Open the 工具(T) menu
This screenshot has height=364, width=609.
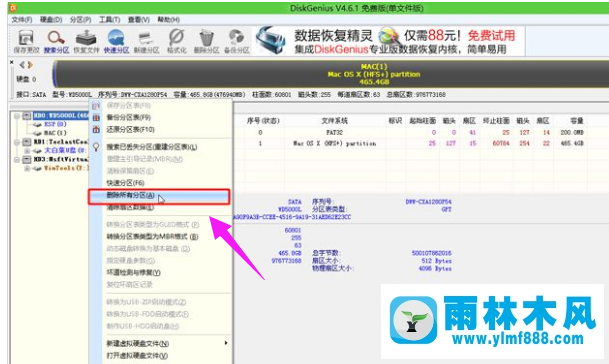(x=109, y=19)
